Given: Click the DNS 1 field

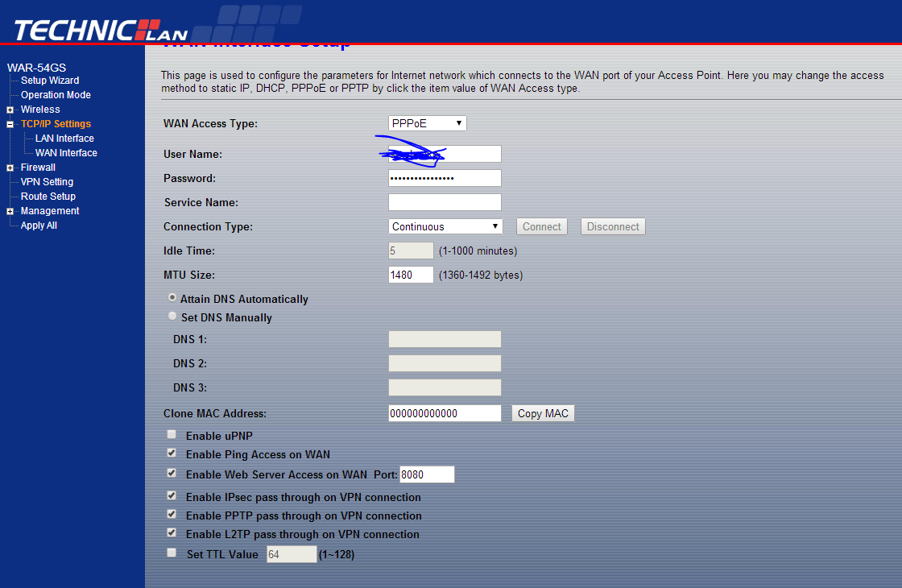Looking at the screenshot, I should pos(445,339).
